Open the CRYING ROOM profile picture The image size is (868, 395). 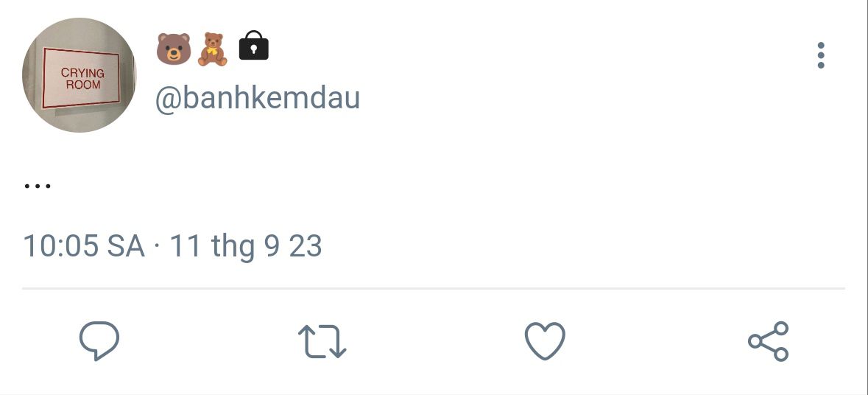click(x=80, y=75)
